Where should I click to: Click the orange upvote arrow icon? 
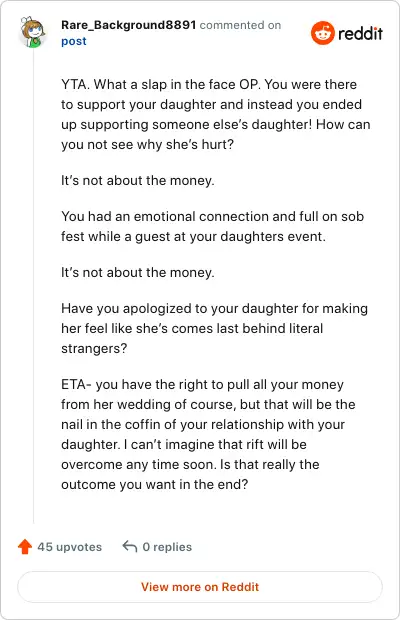click(25, 546)
